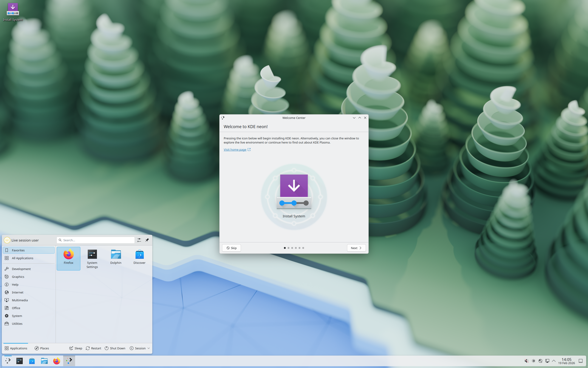This screenshot has width=588, height=368.
Task: Click the Restart button
Action: point(93,348)
